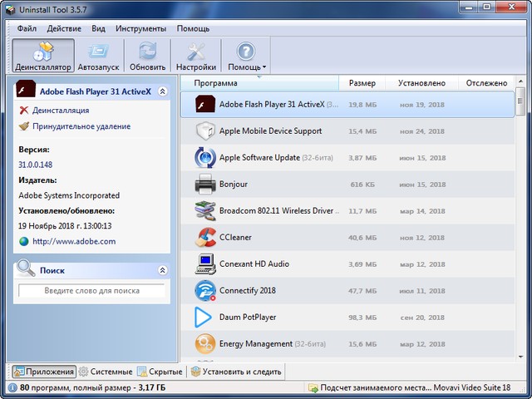Select the Daum PotPlayer entry
The image size is (532, 399).
(x=248, y=318)
